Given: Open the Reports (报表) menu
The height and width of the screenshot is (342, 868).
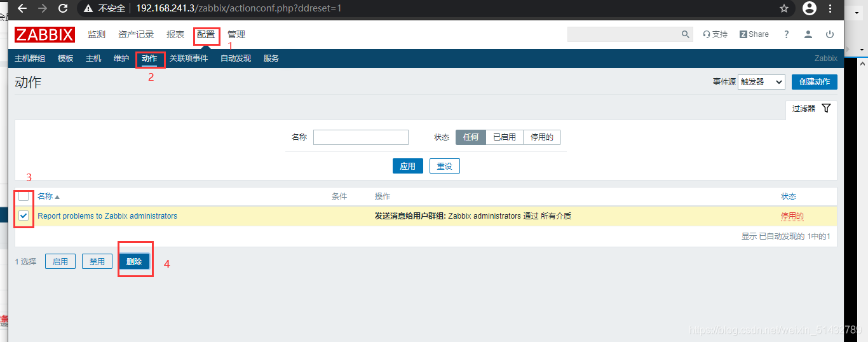Looking at the screenshot, I should (175, 34).
